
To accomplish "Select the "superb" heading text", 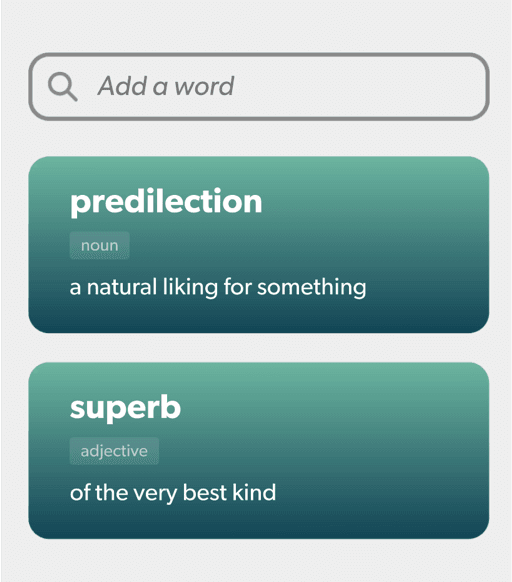I will click(x=125, y=408).
